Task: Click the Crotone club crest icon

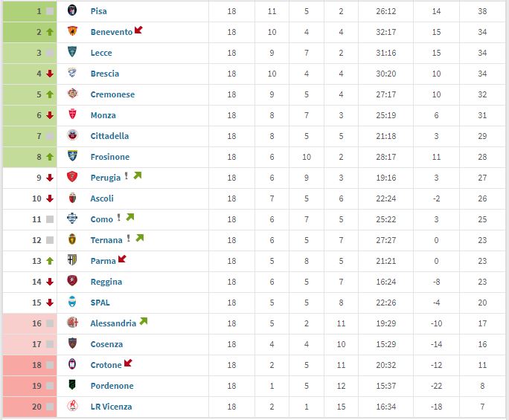Action: tap(72, 365)
